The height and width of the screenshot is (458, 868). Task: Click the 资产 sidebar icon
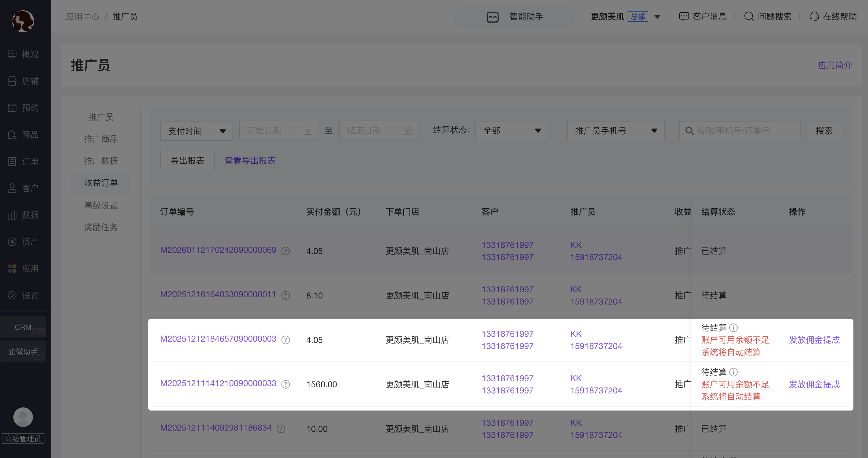coord(12,242)
